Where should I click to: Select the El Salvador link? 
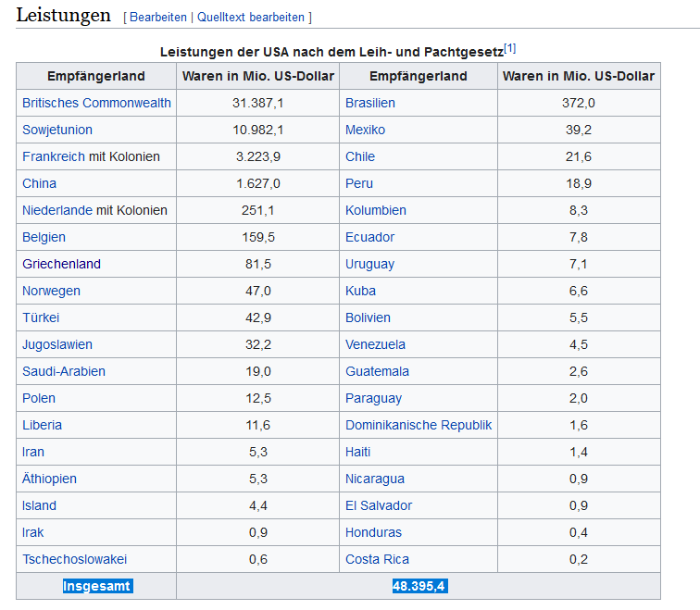click(x=379, y=505)
